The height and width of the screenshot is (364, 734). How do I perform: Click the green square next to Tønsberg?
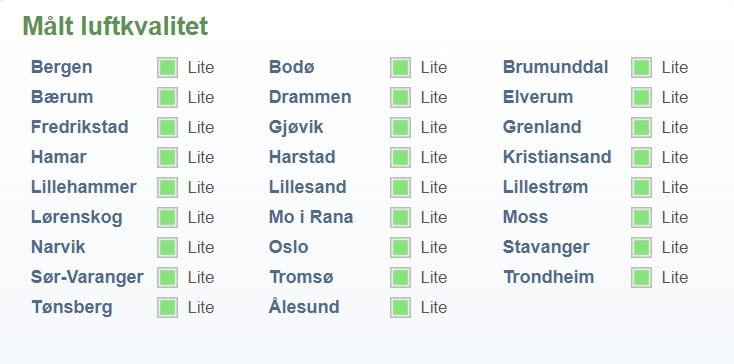click(167, 307)
